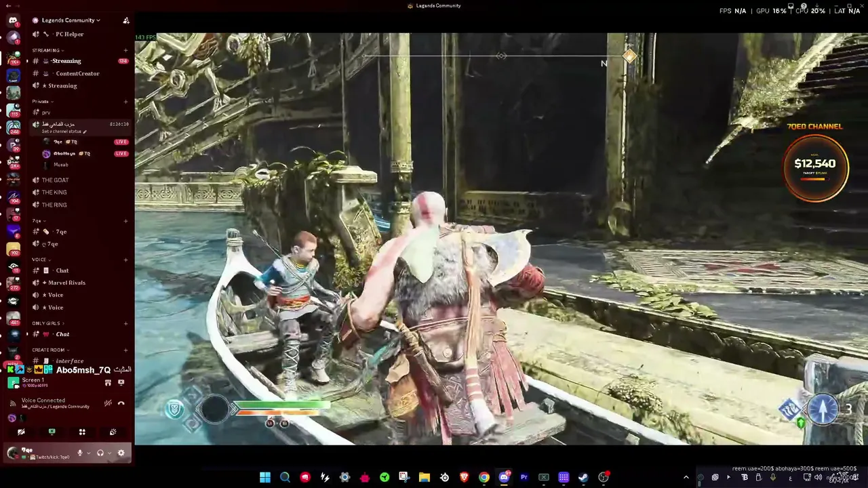Open File Explorer from the taskbar
Screen dimensions: 868x488
click(x=424, y=477)
